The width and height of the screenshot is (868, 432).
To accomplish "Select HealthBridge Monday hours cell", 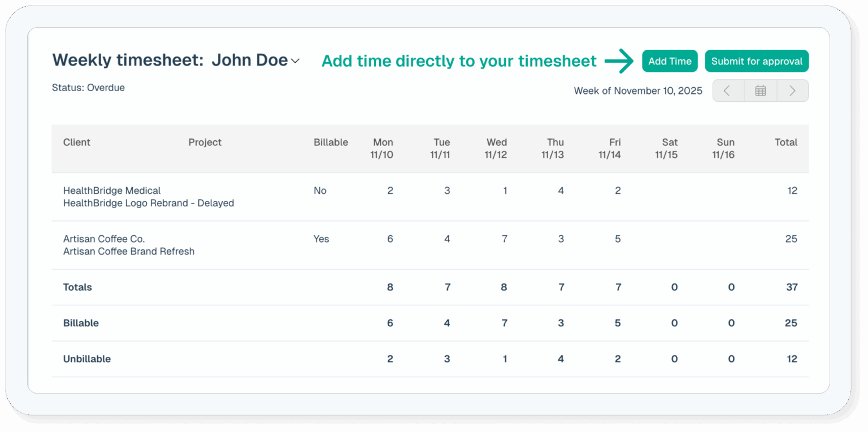I will pos(390,191).
